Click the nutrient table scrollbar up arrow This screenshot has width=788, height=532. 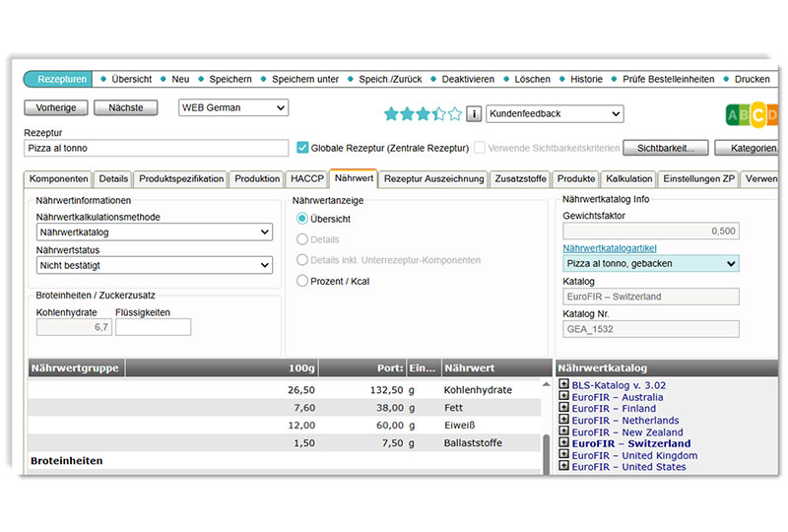point(546,384)
